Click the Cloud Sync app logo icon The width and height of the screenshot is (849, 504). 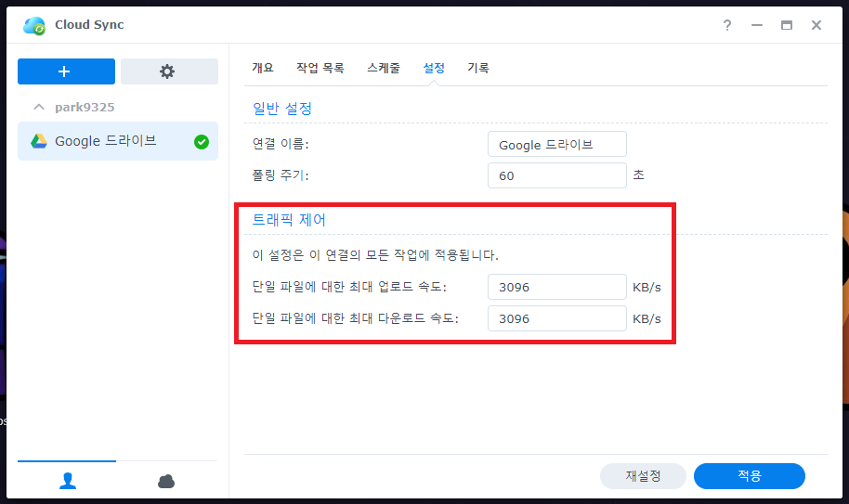(34, 25)
